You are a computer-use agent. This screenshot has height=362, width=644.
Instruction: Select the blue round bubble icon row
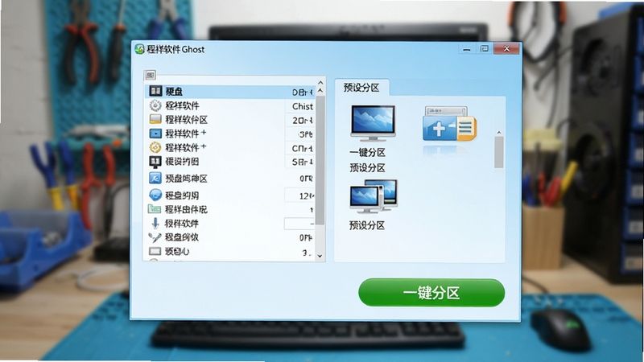pos(155,195)
